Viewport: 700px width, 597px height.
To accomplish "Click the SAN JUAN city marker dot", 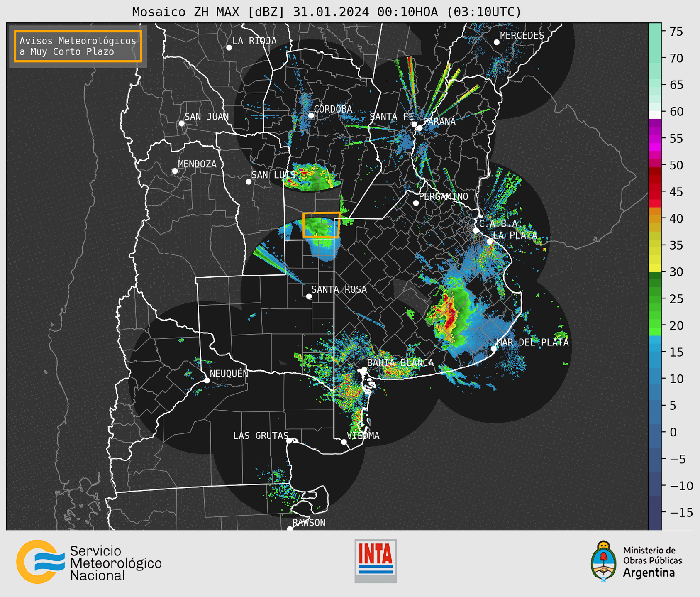I will (x=181, y=123).
